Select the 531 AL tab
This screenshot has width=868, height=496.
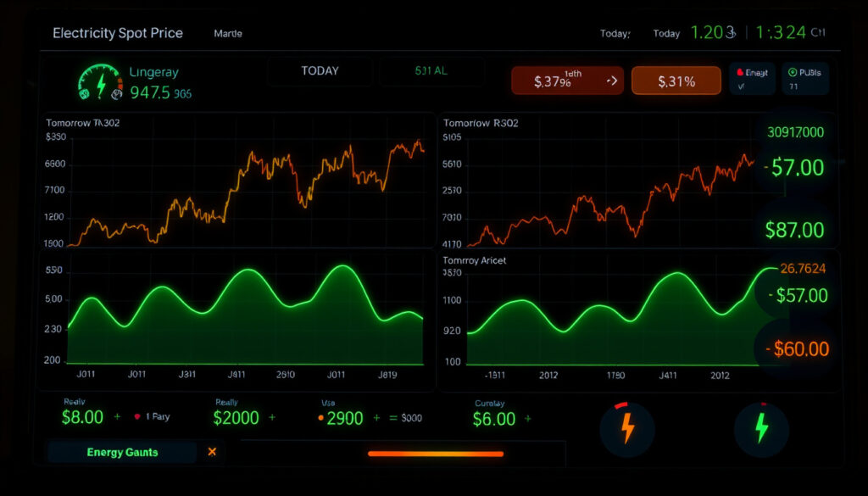click(x=431, y=71)
